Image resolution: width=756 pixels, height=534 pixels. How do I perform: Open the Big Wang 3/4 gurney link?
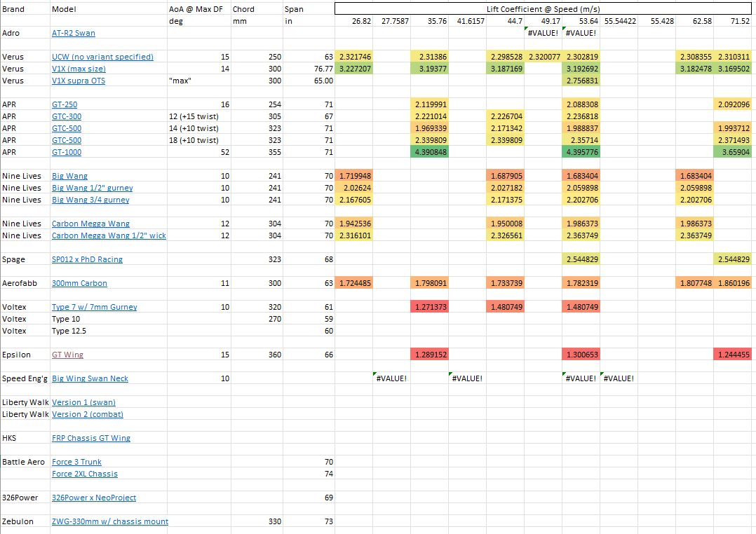(x=90, y=200)
